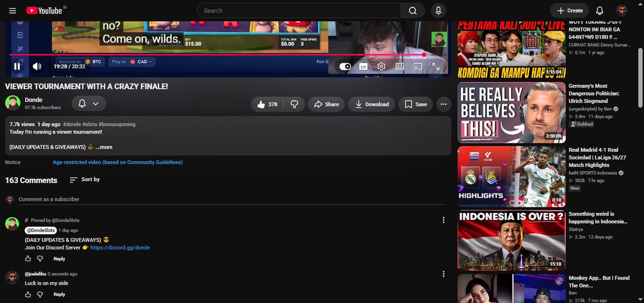Enter full screen mode

point(436,66)
